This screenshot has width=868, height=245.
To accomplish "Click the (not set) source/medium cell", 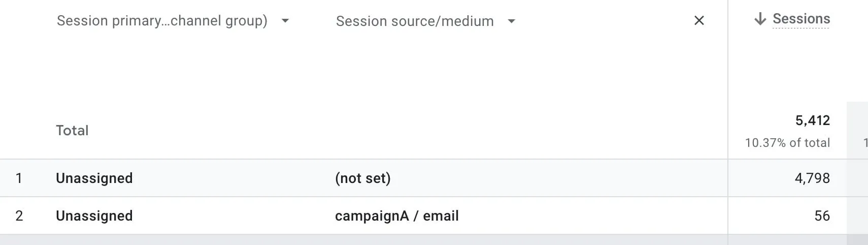I will tap(363, 178).
